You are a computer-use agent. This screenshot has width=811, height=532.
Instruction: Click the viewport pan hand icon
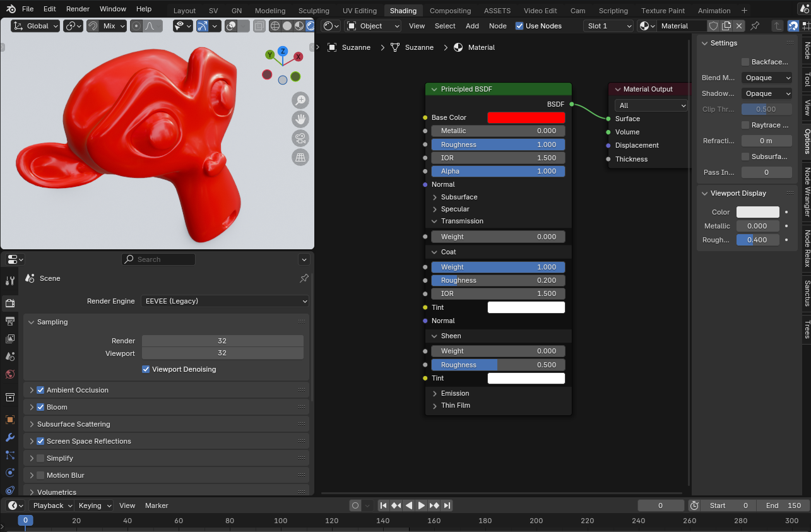click(x=300, y=119)
